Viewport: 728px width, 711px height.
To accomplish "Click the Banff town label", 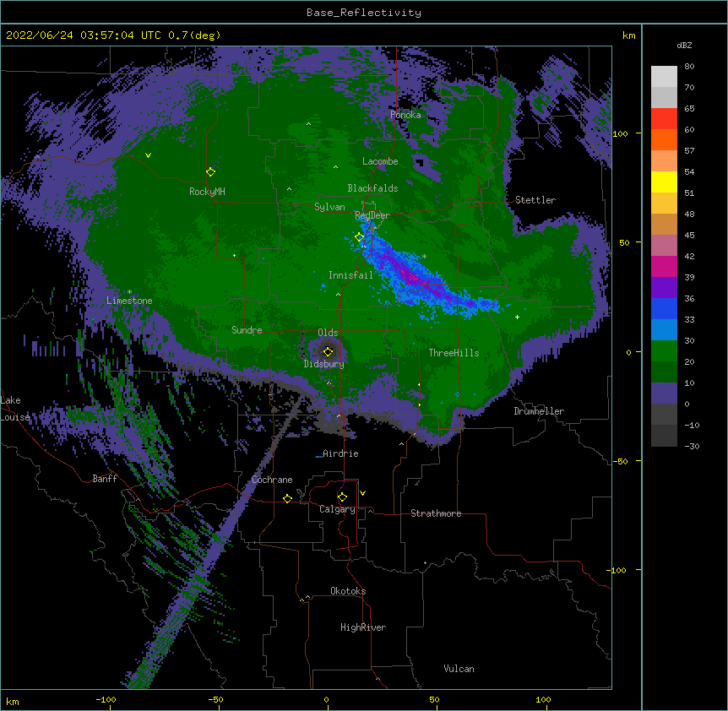I will point(105,479).
